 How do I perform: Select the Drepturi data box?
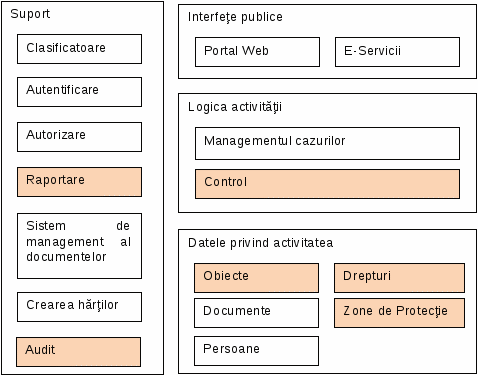399,278
